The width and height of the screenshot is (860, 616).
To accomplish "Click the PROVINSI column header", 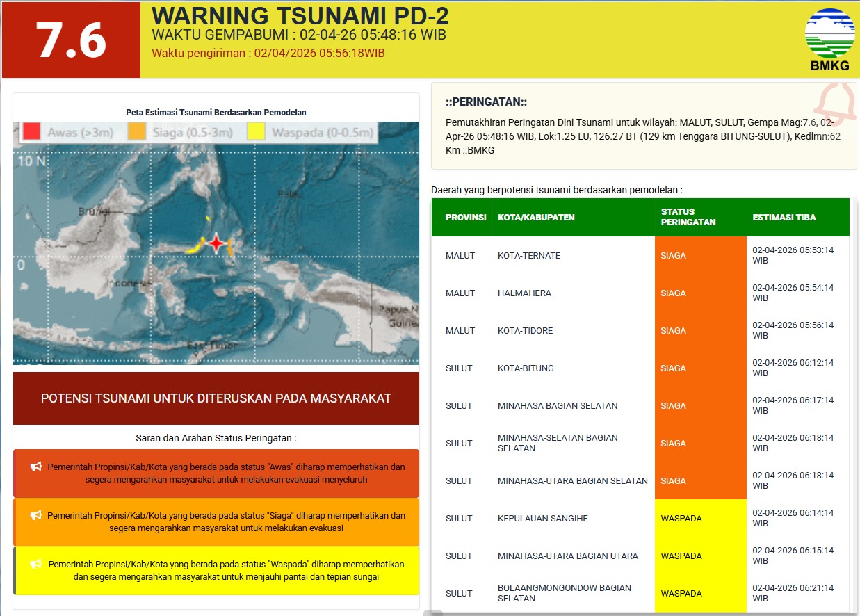I will click(x=464, y=217).
